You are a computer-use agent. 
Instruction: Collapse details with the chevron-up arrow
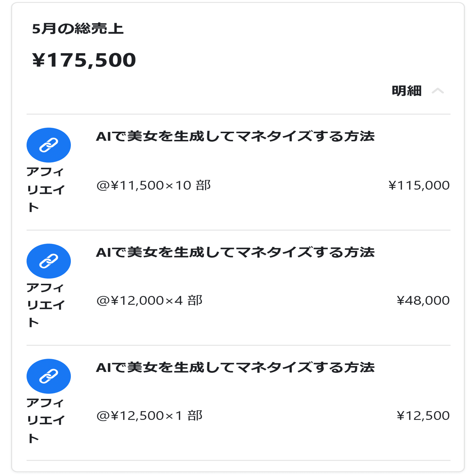click(x=438, y=91)
